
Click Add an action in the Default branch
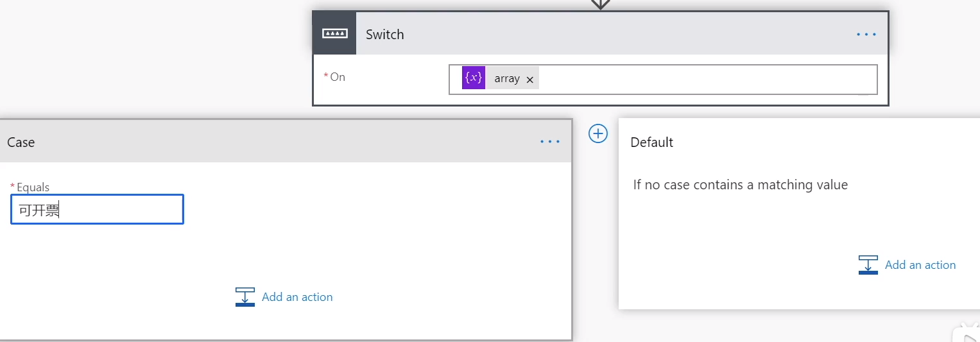pyautogui.click(x=920, y=265)
